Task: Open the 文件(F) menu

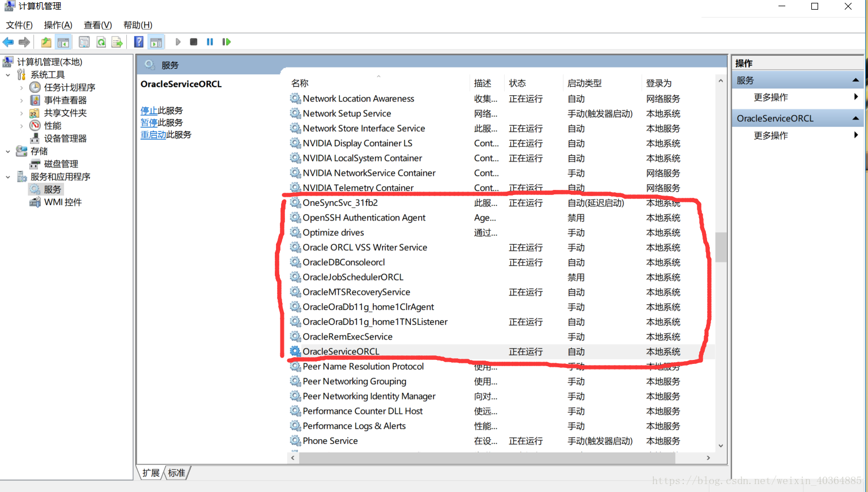Action: pyautogui.click(x=19, y=25)
